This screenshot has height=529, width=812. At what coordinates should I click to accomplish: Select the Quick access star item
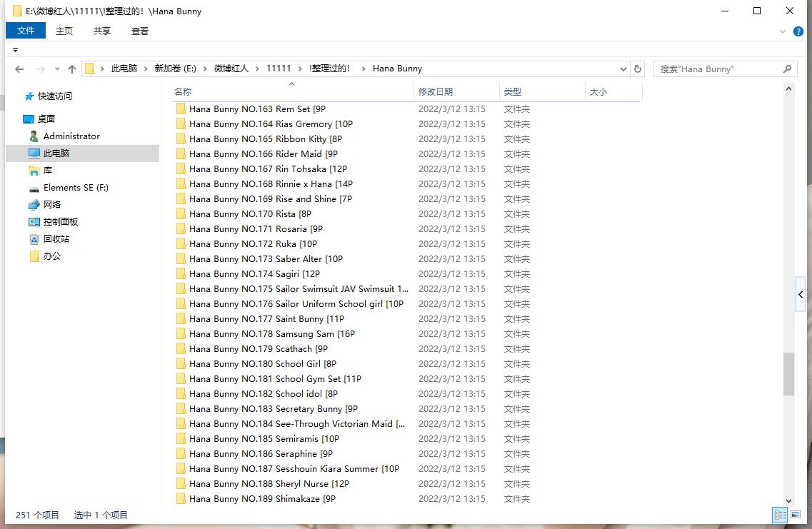click(48, 96)
